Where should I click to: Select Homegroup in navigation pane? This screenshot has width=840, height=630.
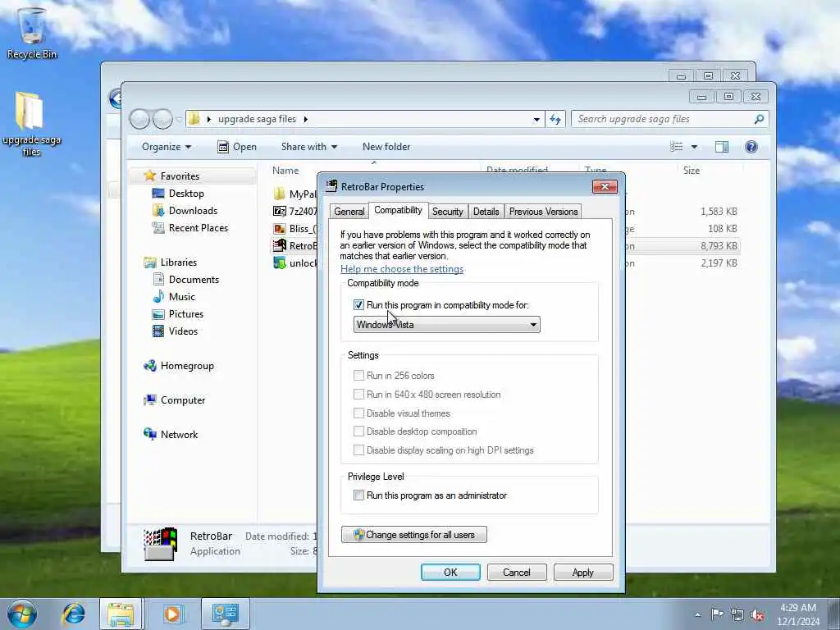coord(187,366)
